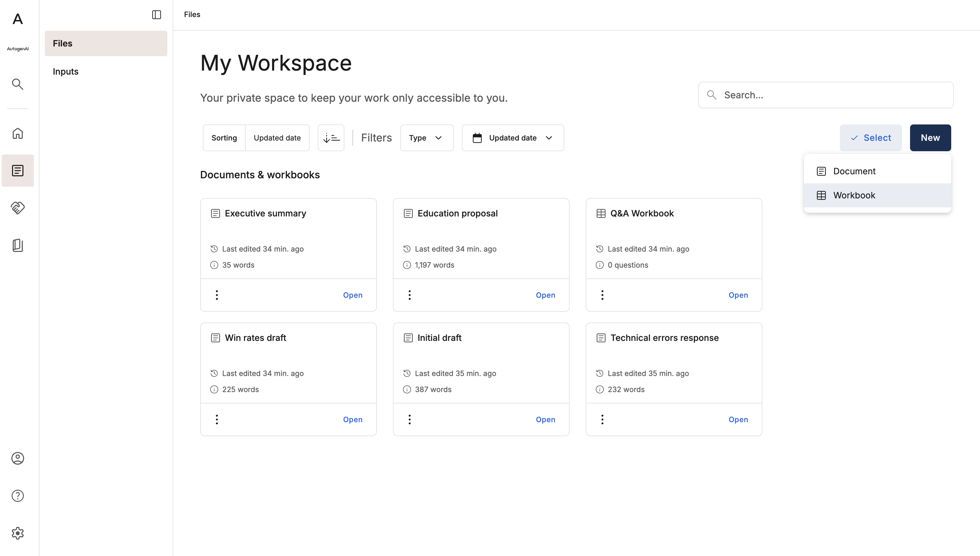
Task: Open the help question mark icon
Action: pos(18,495)
